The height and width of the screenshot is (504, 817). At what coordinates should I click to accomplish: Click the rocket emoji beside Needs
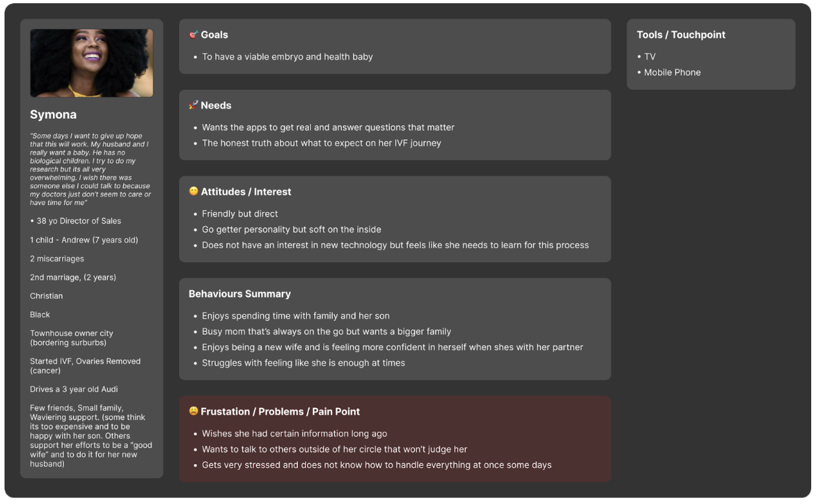click(193, 105)
